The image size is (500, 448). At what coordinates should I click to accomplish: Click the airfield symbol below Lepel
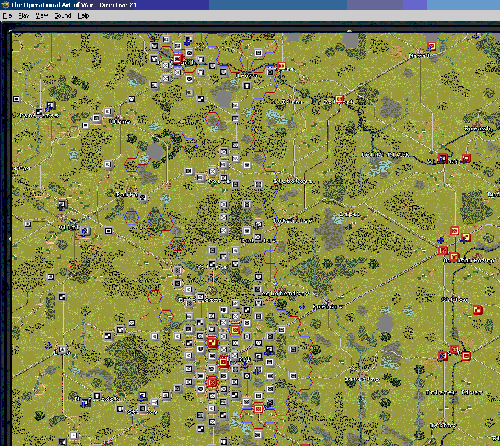point(348,227)
